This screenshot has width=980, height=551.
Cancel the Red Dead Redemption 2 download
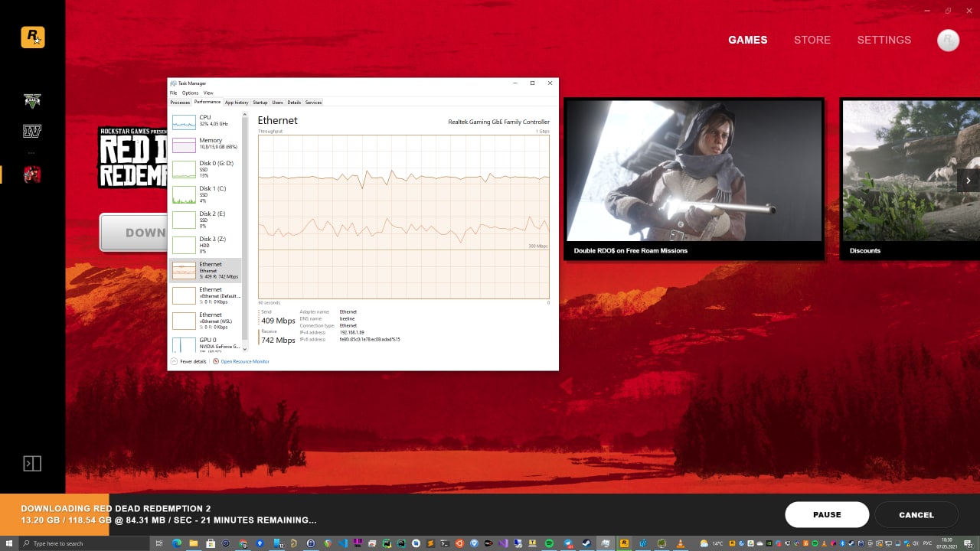pyautogui.click(x=916, y=515)
